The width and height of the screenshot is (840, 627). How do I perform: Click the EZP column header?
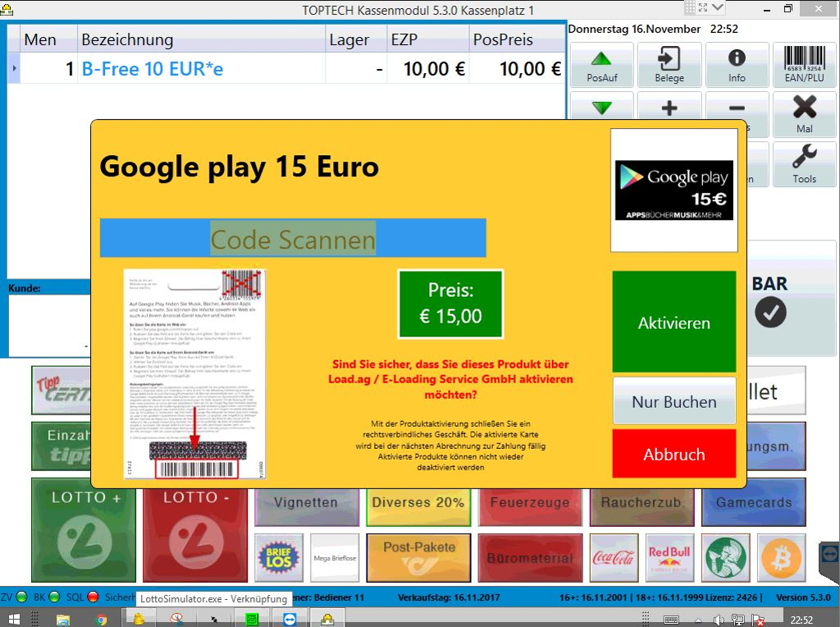click(428, 39)
